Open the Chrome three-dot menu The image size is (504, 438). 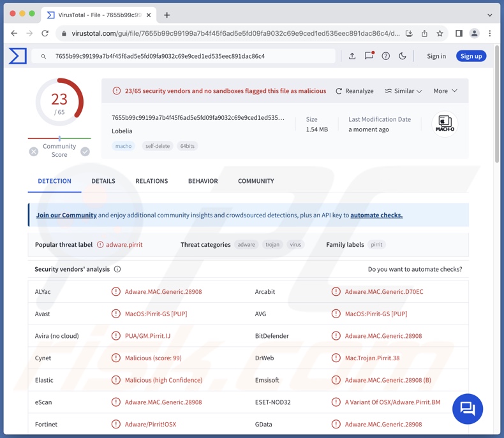(490, 33)
